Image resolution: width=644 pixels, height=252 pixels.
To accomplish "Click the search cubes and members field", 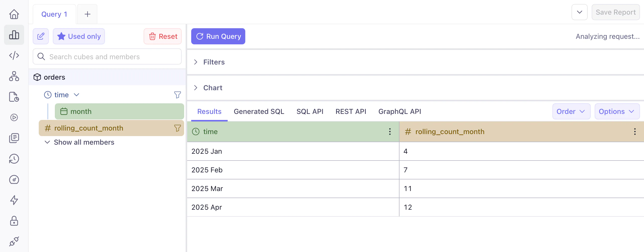I will click(107, 57).
